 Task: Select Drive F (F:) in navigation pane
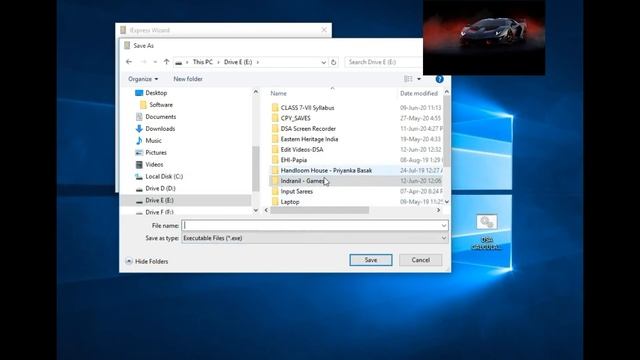click(x=159, y=212)
